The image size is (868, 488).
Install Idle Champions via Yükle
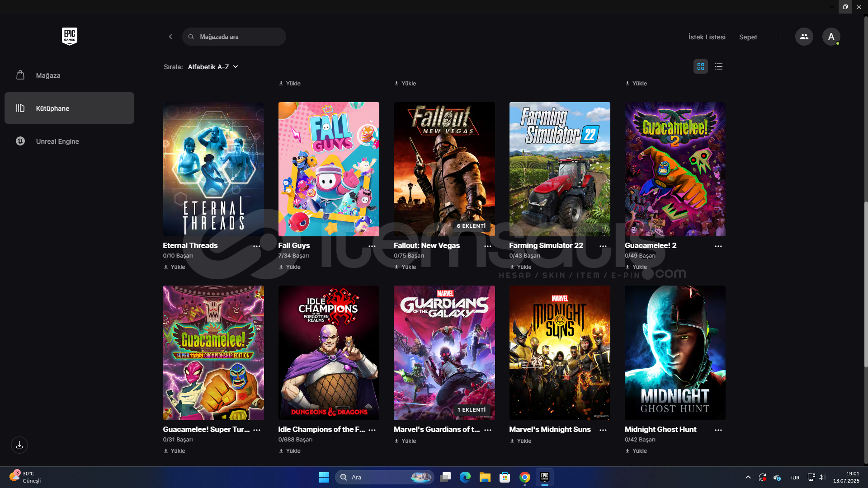(290, 451)
